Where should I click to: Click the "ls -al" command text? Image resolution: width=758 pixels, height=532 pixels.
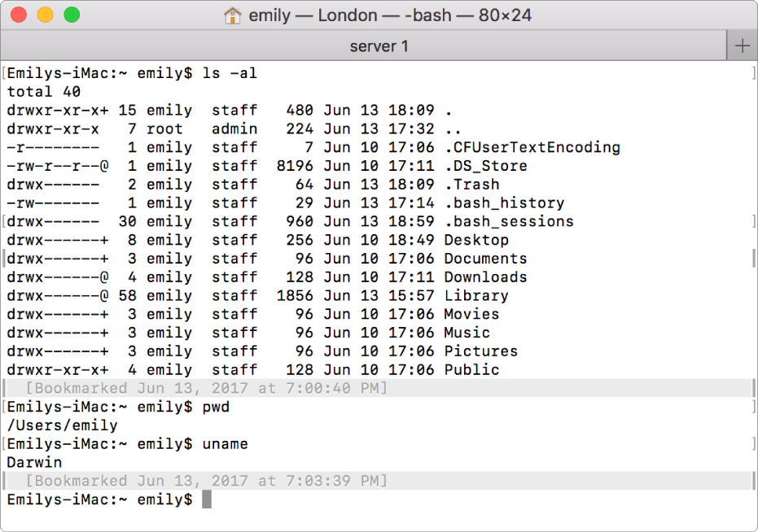click(x=230, y=73)
